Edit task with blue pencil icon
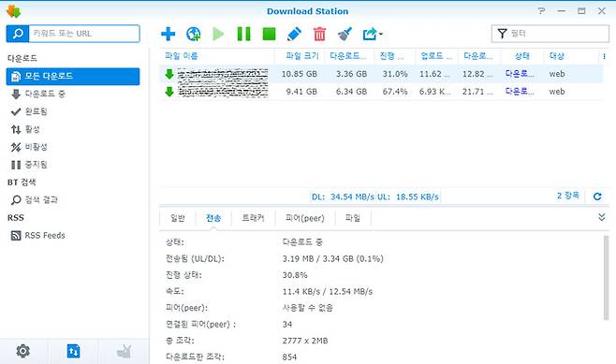This screenshot has width=616, height=364. click(x=294, y=34)
